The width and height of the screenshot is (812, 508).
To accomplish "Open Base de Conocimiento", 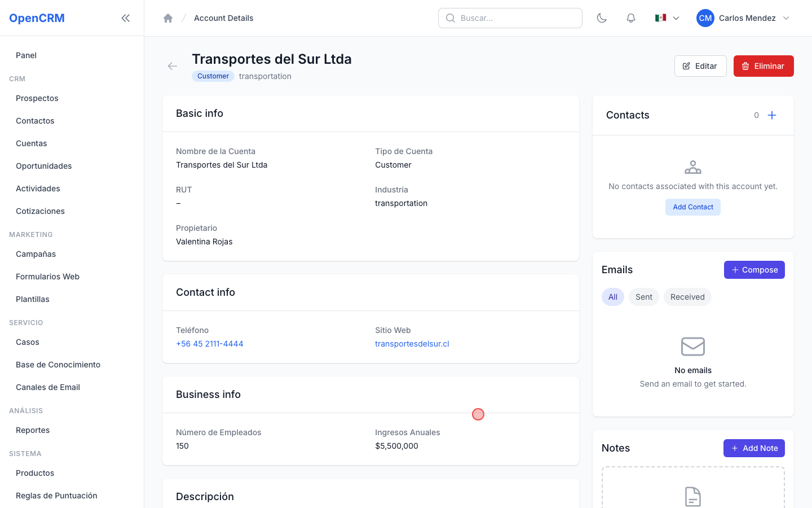I will point(72,365).
